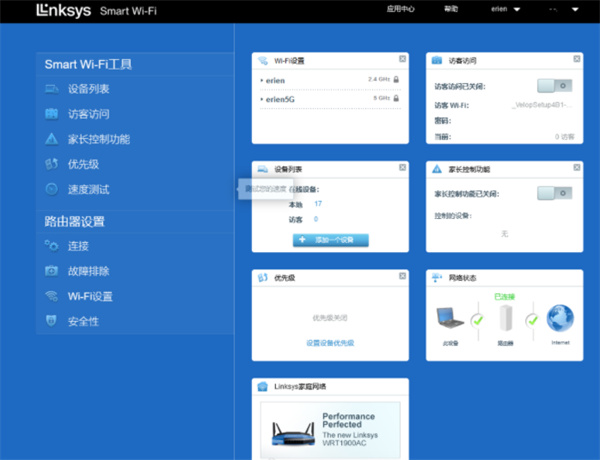Viewport: 600px width, 460px height.
Task: Expand the erien5G network entry
Action: (330, 99)
